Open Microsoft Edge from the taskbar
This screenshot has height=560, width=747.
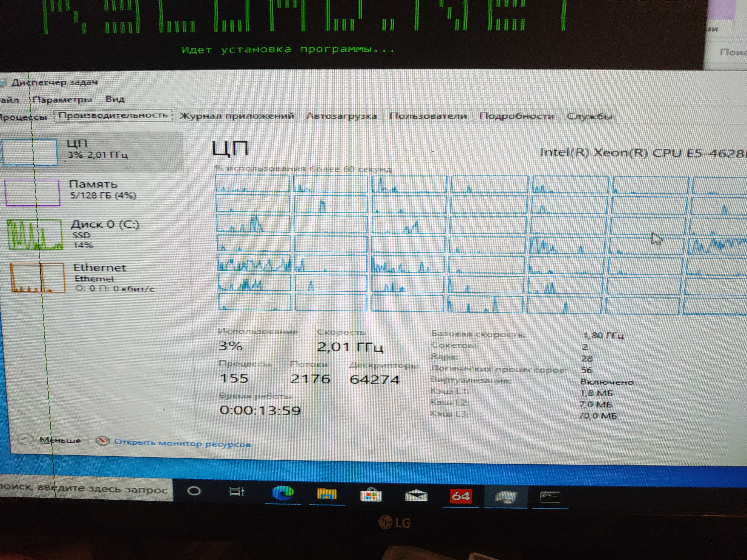click(x=283, y=494)
